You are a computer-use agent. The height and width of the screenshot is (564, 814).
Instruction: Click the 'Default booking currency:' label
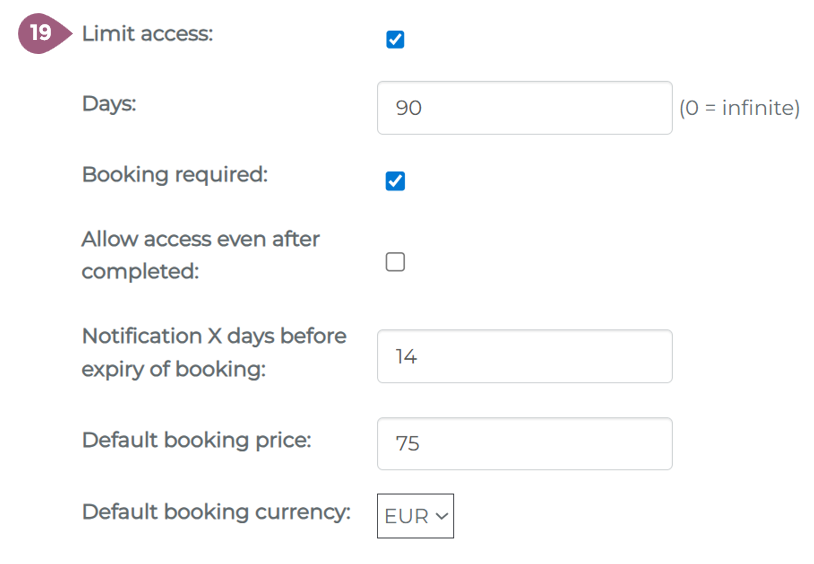pyautogui.click(x=216, y=512)
